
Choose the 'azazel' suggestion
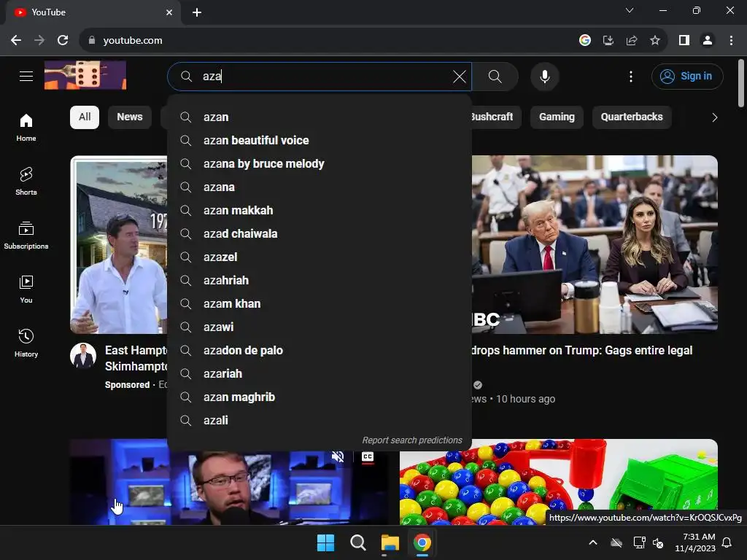320,257
